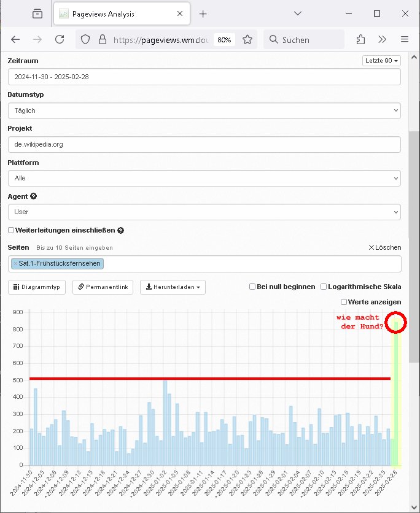This screenshot has height=513, width=420.
Task: Click the forward navigation arrow
Action: pos(37,40)
